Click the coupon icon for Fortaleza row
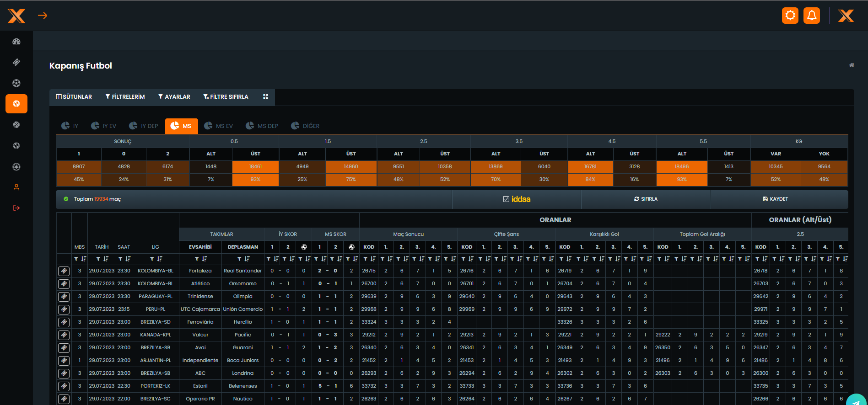The height and width of the screenshot is (405, 868). pyautogui.click(x=64, y=271)
